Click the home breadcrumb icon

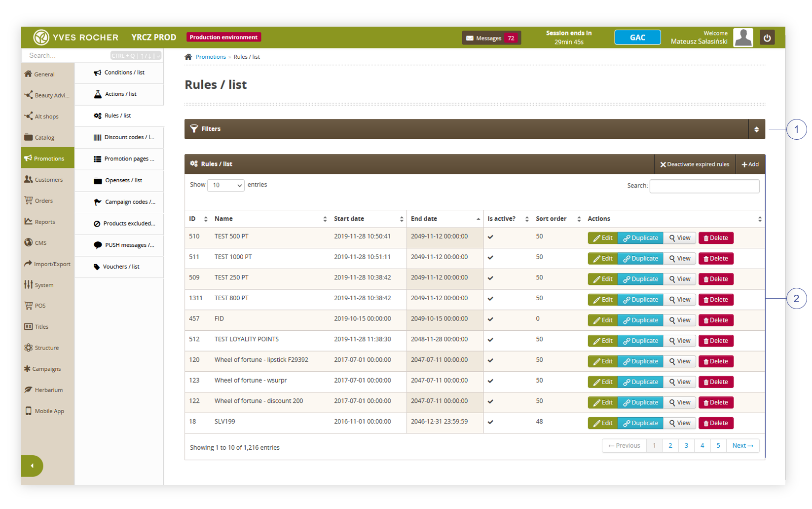[188, 57]
